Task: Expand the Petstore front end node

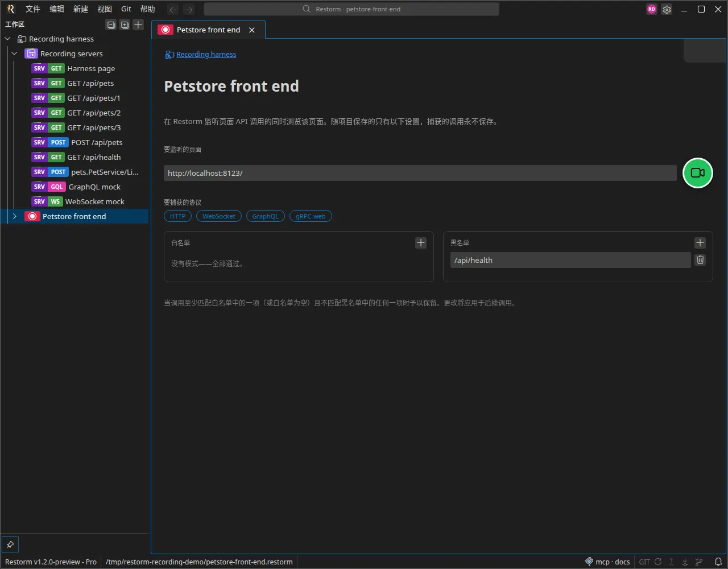Action: tap(15, 216)
